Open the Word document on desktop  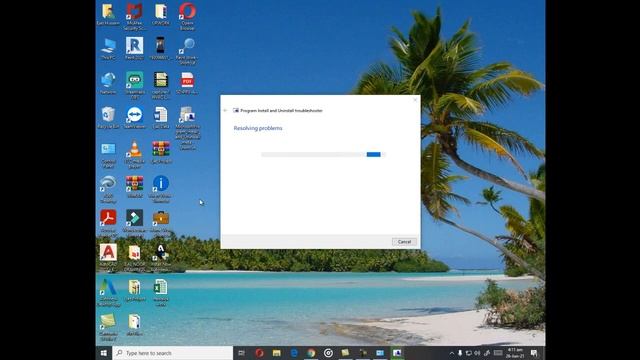pos(161,118)
